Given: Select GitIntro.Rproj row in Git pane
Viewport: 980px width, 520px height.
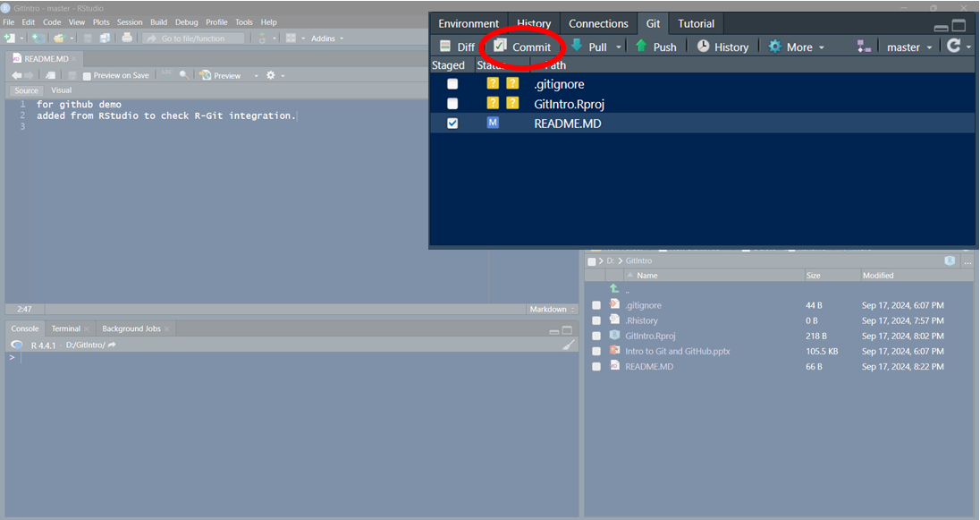Looking at the screenshot, I should click(x=703, y=103).
